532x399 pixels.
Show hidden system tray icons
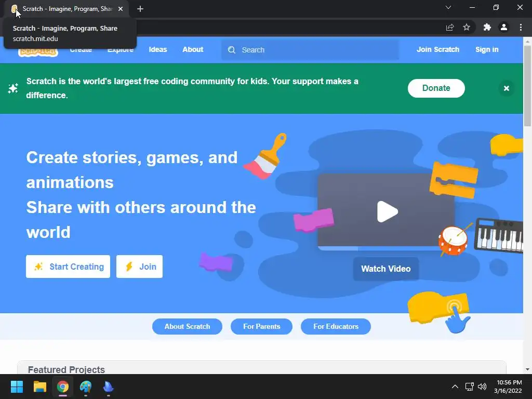455,387
